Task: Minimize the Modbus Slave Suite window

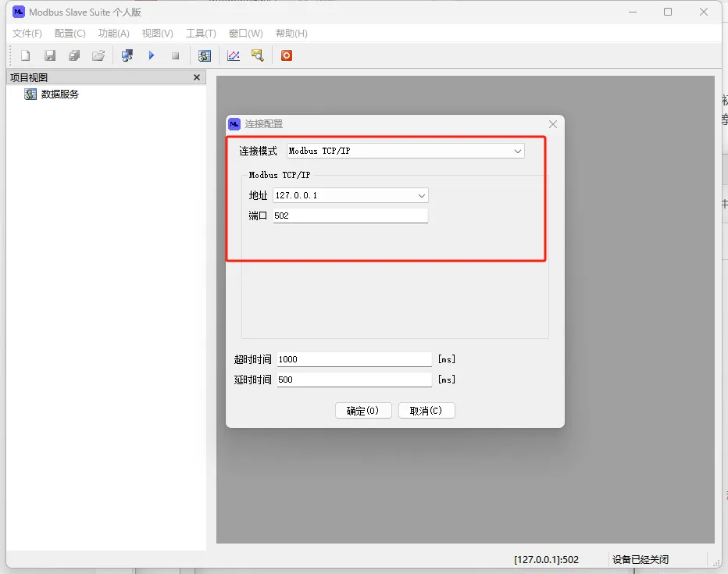Action: pos(633,12)
